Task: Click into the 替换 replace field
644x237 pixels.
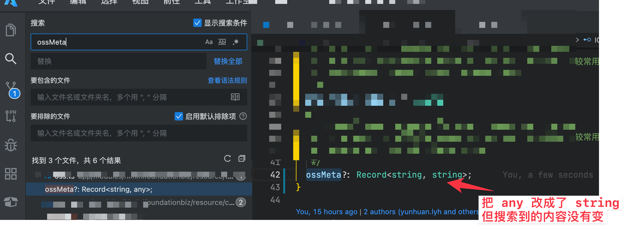Action: coord(119,61)
